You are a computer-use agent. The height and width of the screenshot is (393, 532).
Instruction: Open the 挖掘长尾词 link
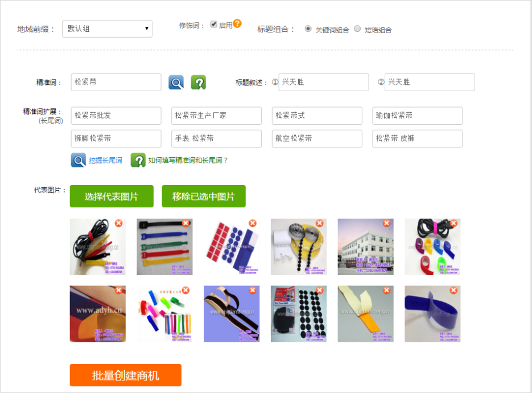point(105,161)
